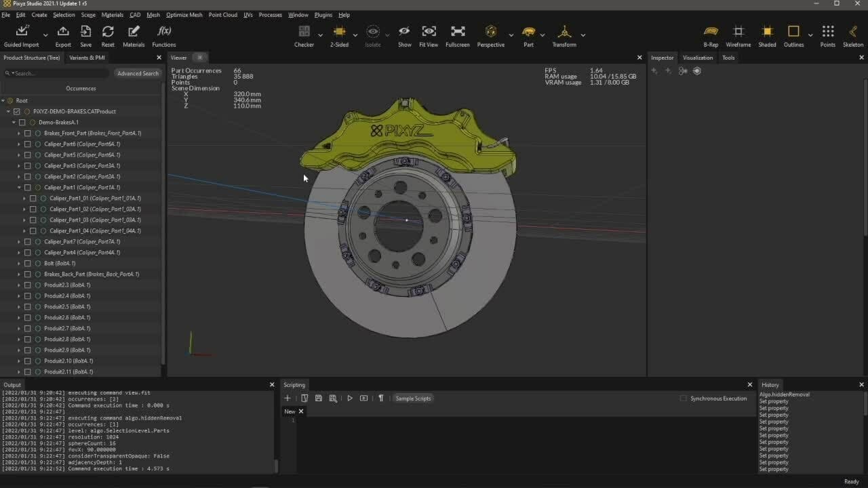Add a new script with plus icon

pos(288,399)
